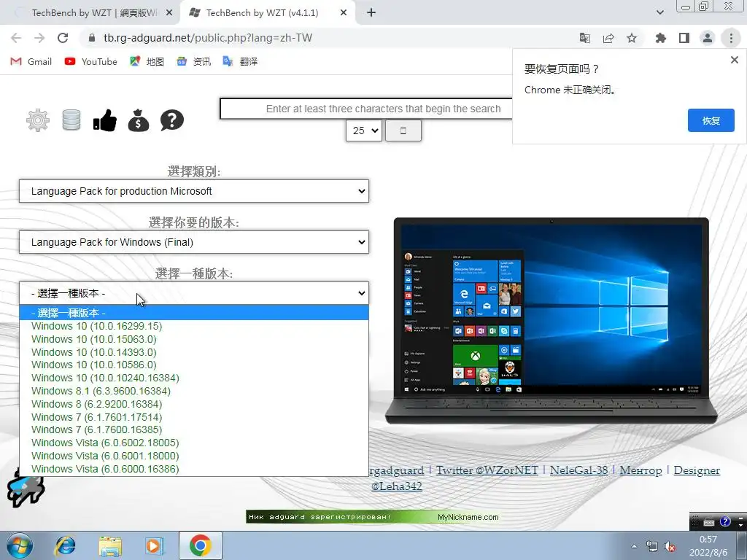This screenshot has height=560, width=747.
Task: Open NeleGal-38 link
Action: [578, 470]
